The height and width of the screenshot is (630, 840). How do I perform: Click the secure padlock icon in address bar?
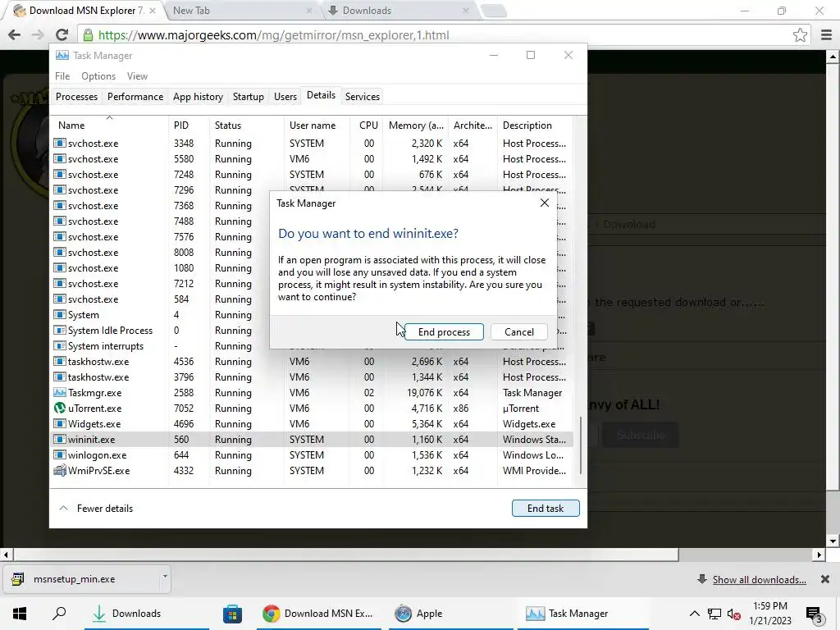pyautogui.click(x=88, y=34)
